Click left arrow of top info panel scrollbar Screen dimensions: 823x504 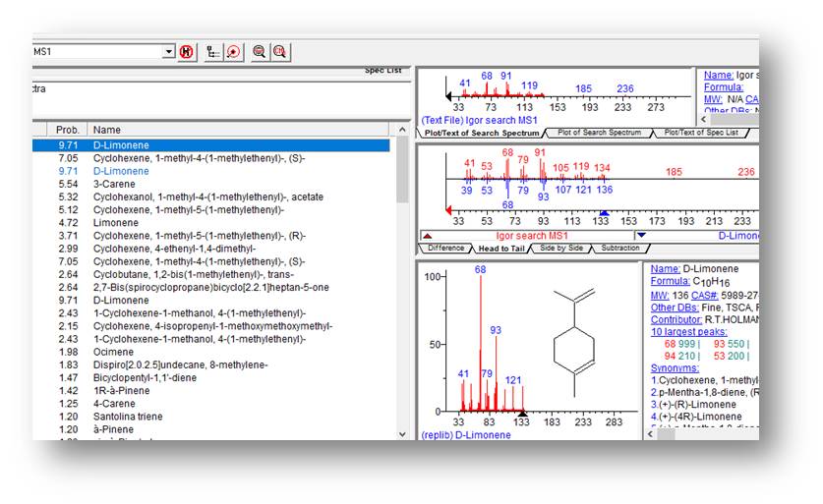(x=704, y=120)
